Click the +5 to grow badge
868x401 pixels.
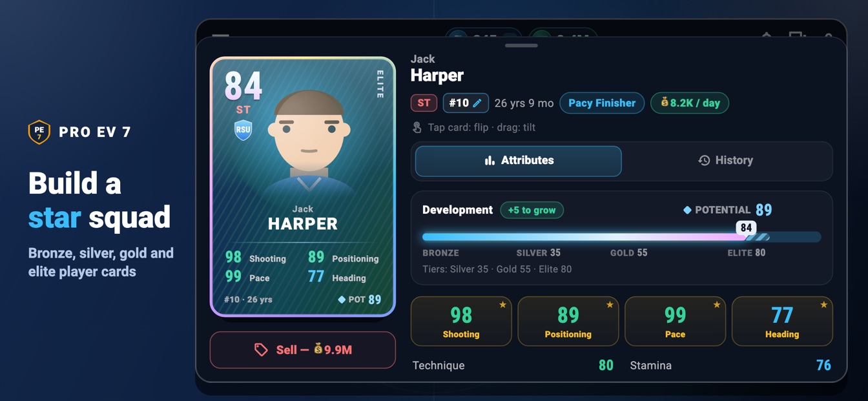[x=532, y=210]
